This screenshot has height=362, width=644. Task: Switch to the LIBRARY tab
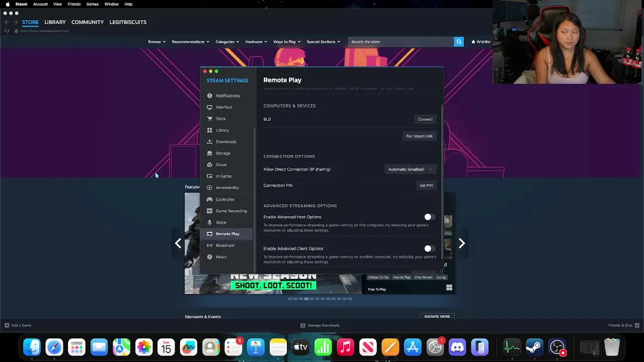tap(55, 22)
